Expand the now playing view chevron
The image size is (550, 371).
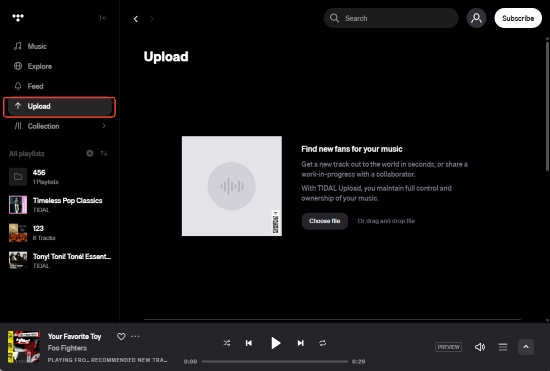[526, 347]
